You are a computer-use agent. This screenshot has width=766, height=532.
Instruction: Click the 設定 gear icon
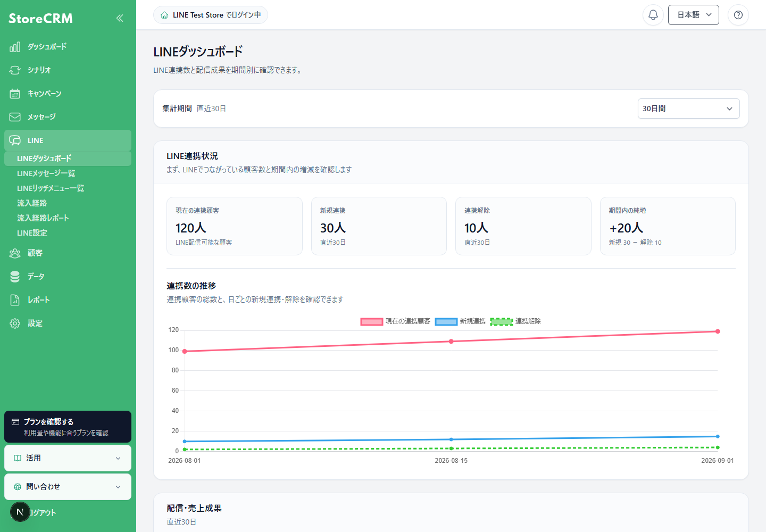(15, 323)
